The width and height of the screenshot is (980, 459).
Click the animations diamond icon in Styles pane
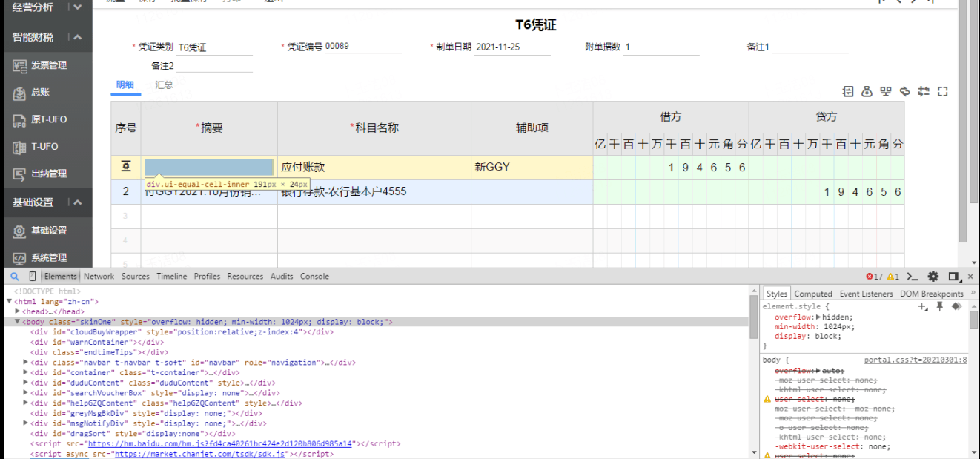point(956,306)
